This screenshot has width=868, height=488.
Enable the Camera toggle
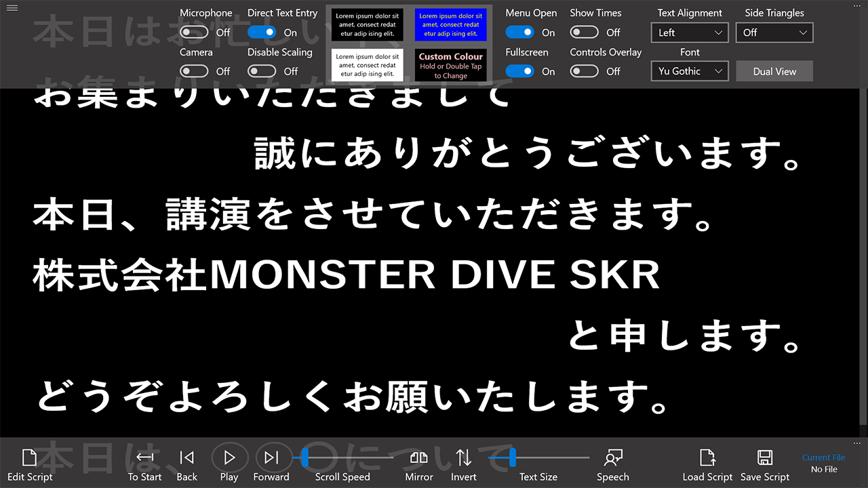[x=195, y=71]
